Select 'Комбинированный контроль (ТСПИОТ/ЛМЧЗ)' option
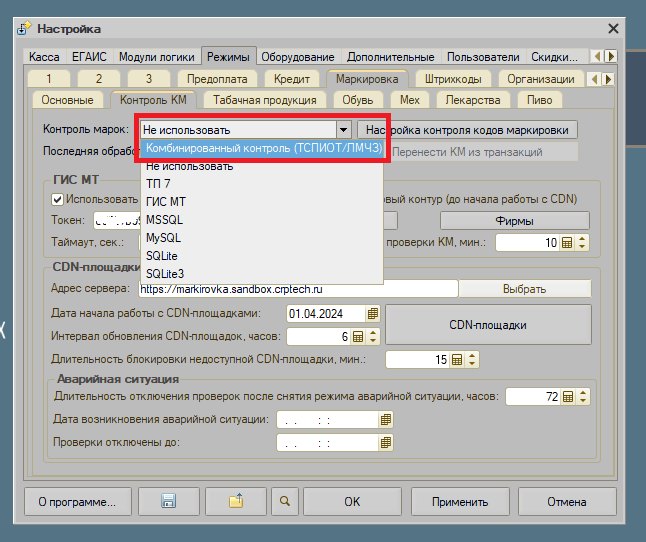The image size is (646, 542). click(x=264, y=148)
